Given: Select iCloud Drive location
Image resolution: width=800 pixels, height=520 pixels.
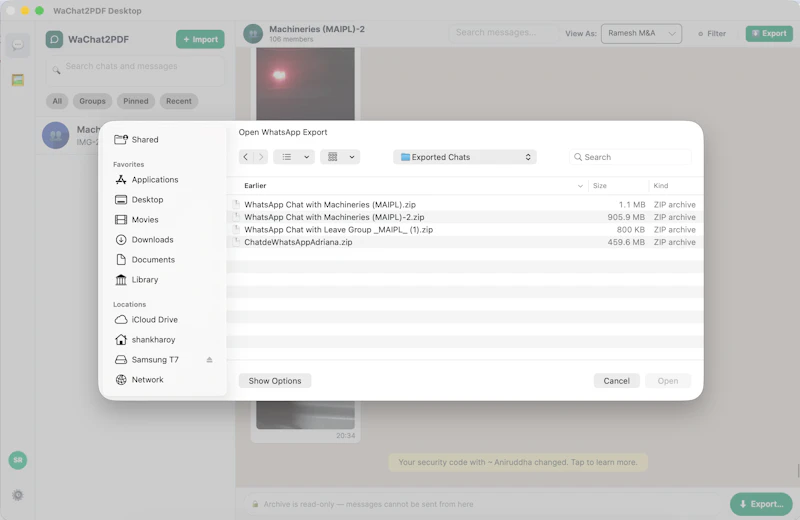Looking at the screenshot, I should 146,319.
